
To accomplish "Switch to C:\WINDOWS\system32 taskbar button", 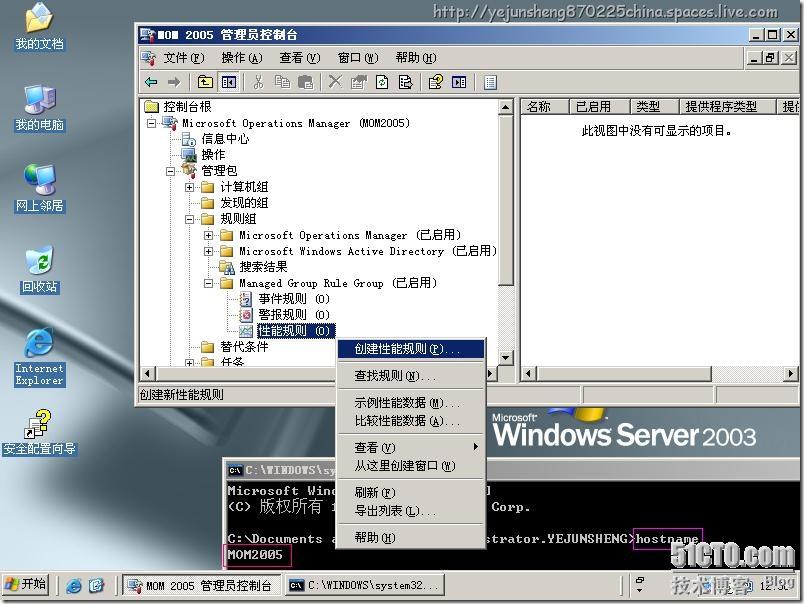I will tap(365, 586).
